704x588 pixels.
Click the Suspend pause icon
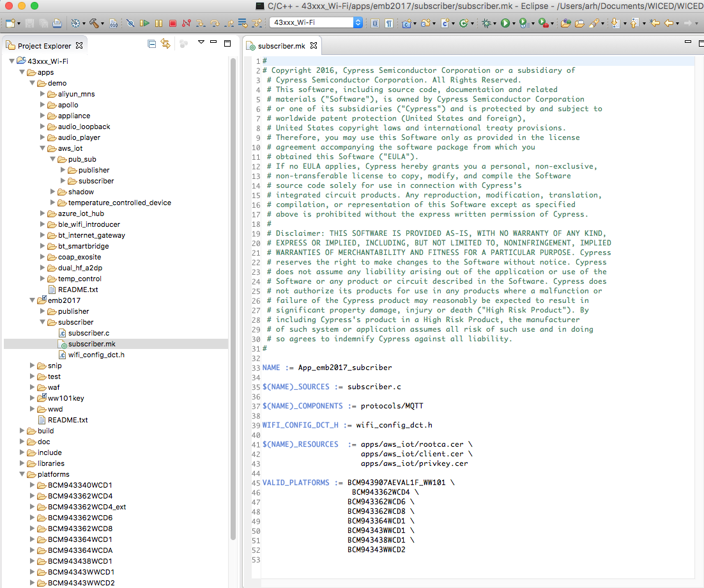click(159, 23)
